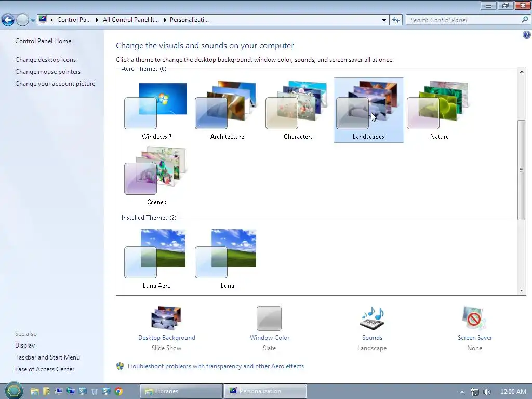Click the Forward navigation button

click(x=22, y=20)
